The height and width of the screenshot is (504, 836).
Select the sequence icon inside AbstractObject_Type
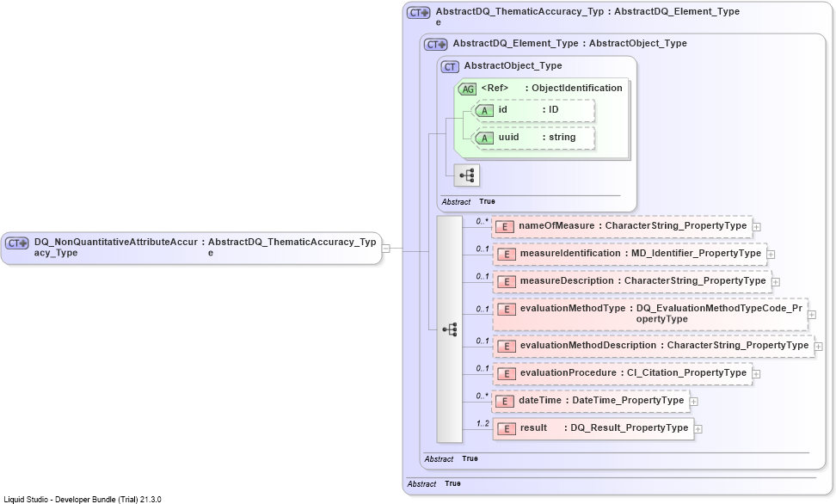[466, 175]
